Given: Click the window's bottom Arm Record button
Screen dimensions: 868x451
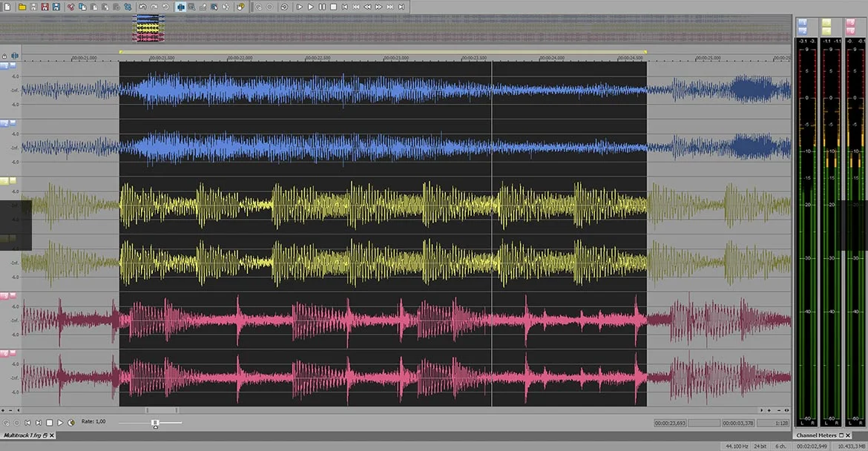Looking at the screenshot, I should [6, 422].
